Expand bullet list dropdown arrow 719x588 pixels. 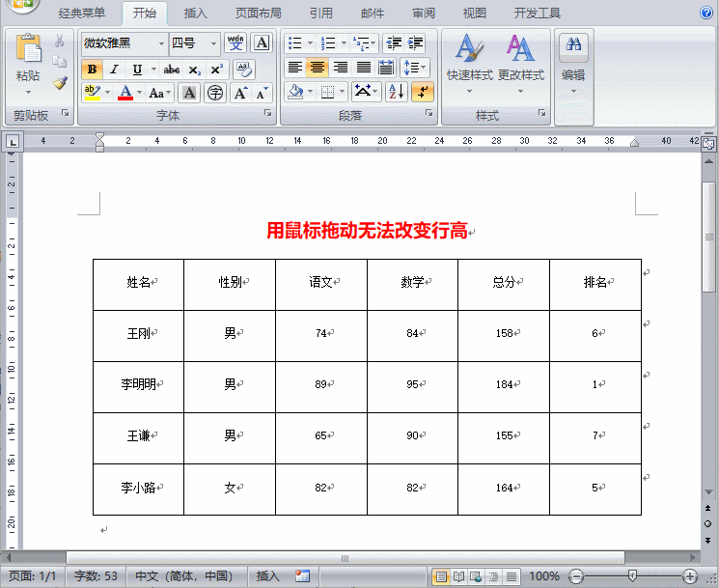[x=311, y=43]
